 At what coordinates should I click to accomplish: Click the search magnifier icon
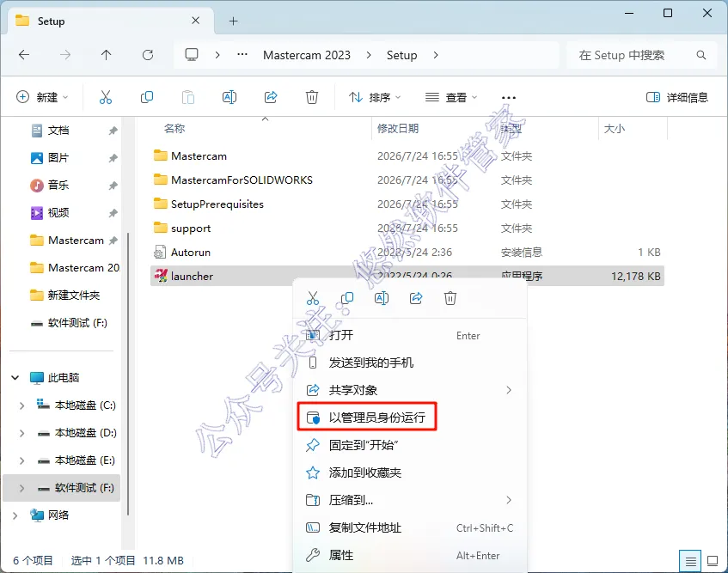click(701, 55)
